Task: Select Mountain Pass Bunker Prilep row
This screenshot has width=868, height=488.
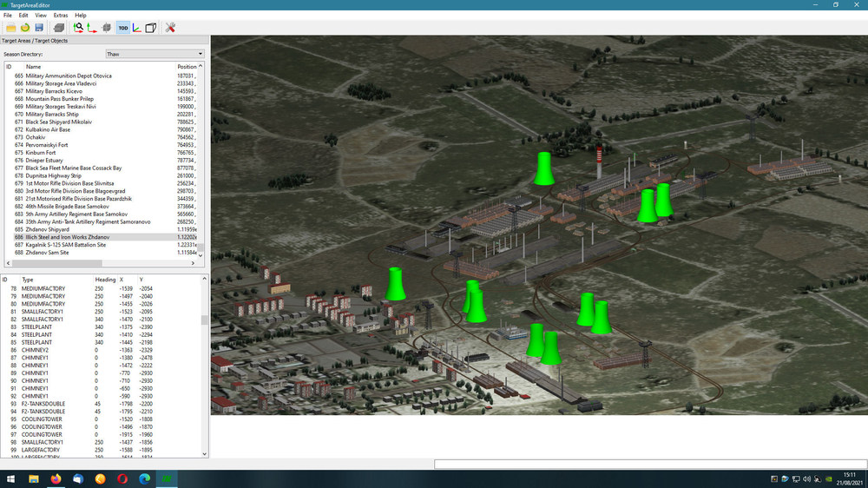Action: pos(104,99)
